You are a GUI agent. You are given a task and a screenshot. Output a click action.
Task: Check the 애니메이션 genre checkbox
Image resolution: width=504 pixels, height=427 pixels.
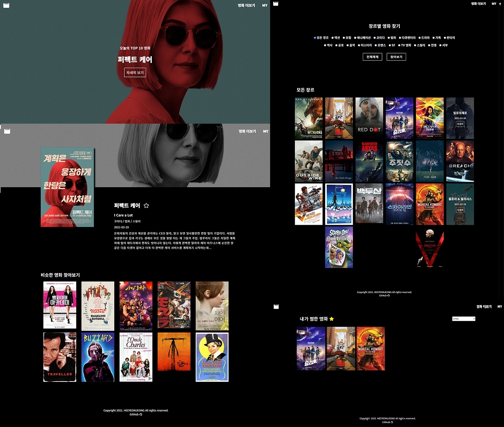(x=355, y=38)
